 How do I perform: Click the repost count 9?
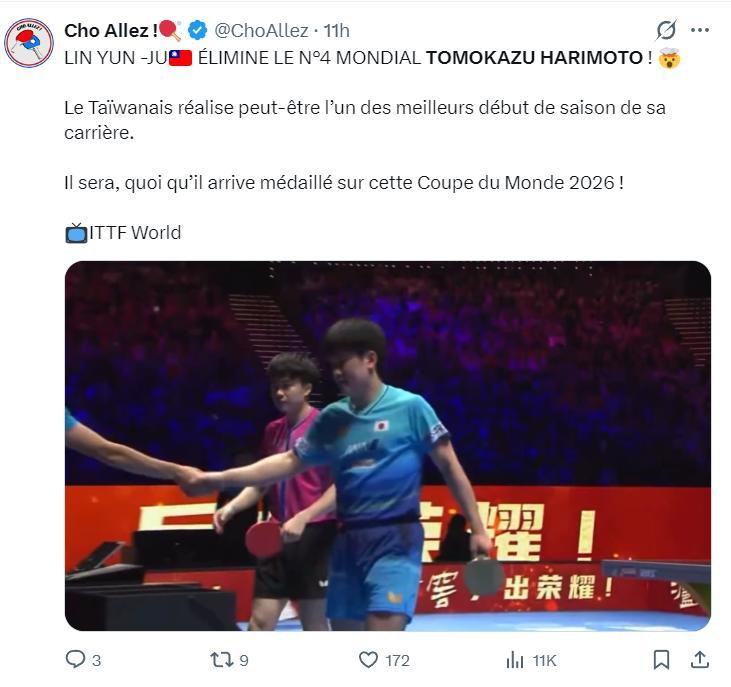click(x=244, y=660)
